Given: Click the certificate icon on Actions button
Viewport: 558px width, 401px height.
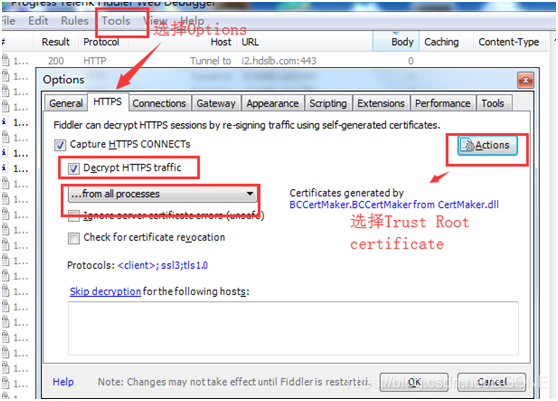Looking at the screenshot, I should 467,146.
